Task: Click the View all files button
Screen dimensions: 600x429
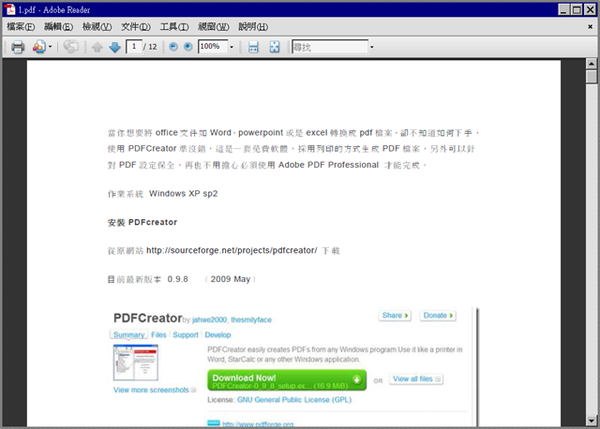Action: coord(416,379)
